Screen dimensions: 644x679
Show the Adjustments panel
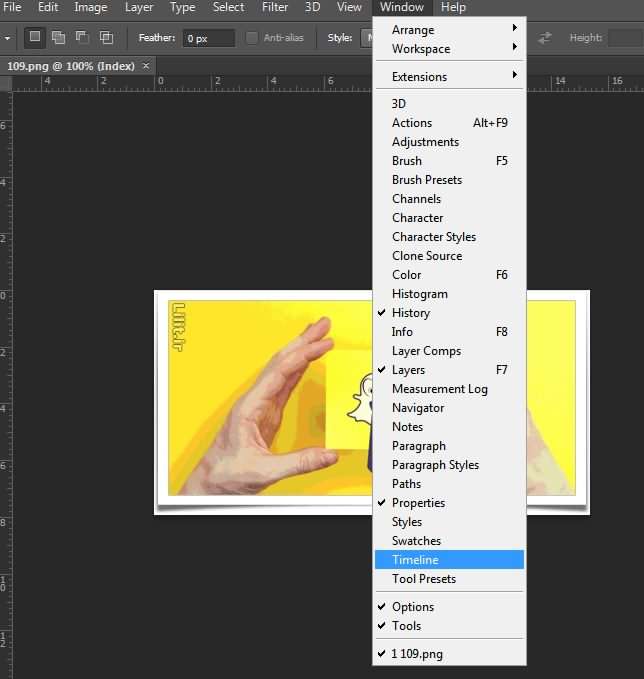tap(450, 142)
